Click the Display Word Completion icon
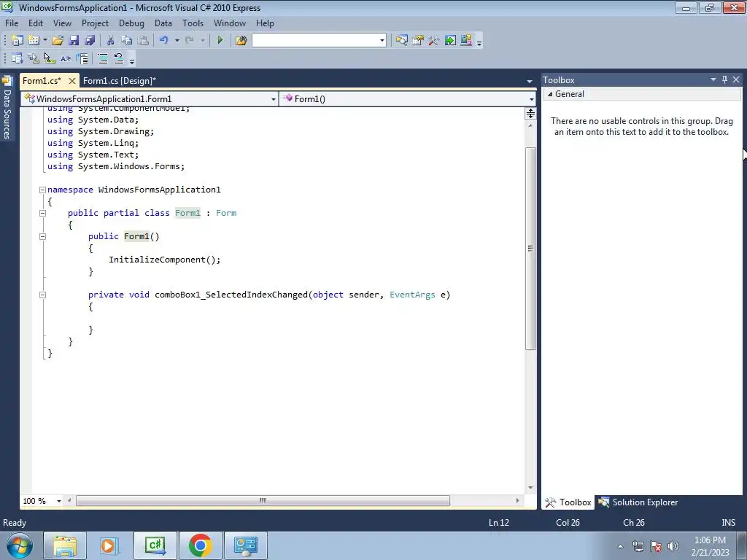The width and height of the screenshot is (747, 560). tap(66, 58)
